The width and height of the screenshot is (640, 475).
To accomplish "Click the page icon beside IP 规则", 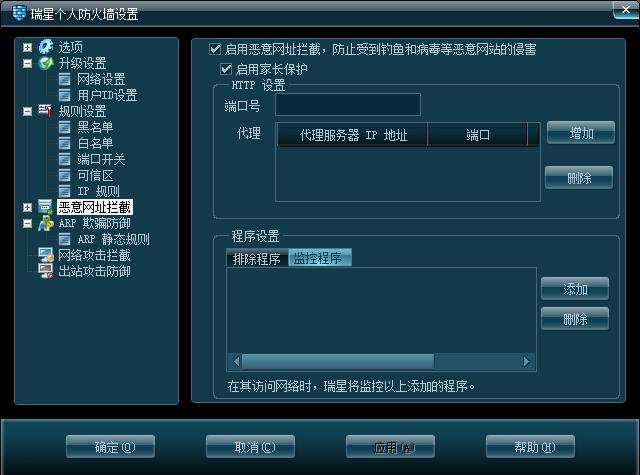I will 64,191.
